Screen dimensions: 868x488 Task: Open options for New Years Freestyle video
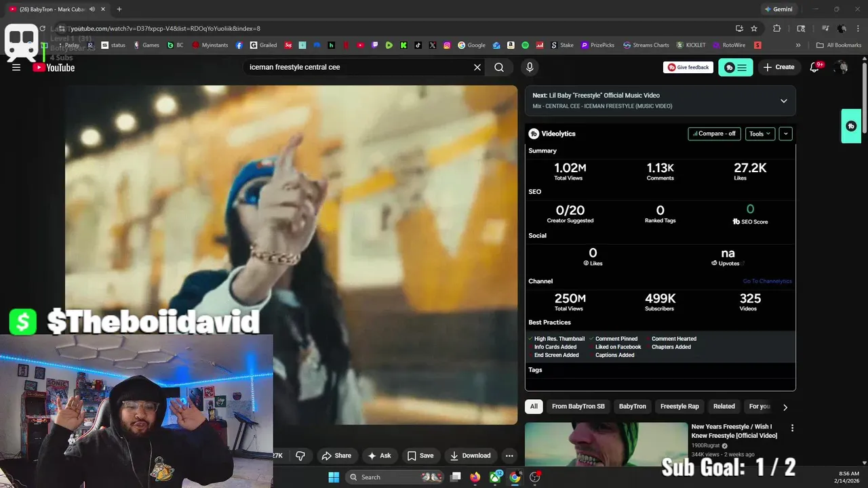(x=792, y=428)
